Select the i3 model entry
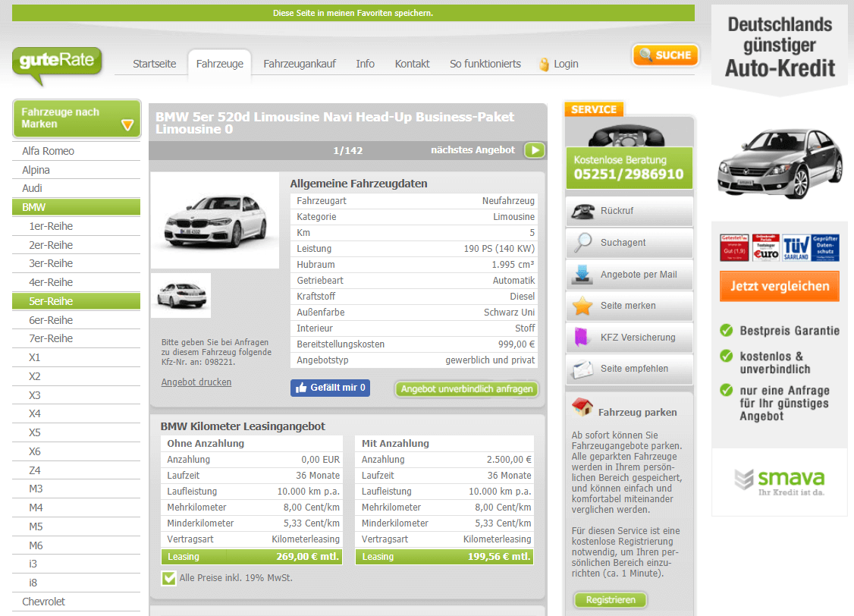 pos(77,564)
